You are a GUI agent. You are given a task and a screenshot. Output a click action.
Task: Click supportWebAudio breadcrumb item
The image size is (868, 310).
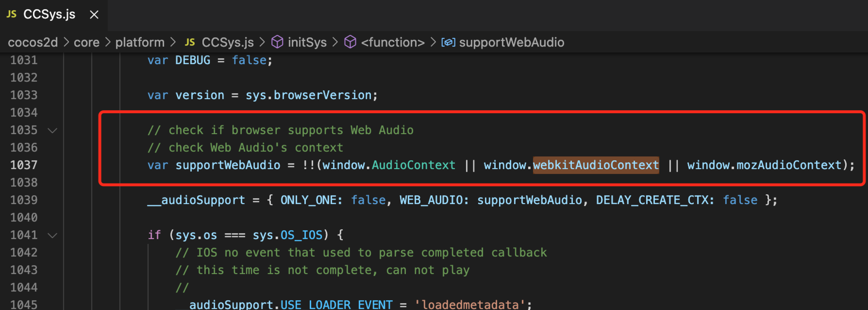[x=511, y=43]
